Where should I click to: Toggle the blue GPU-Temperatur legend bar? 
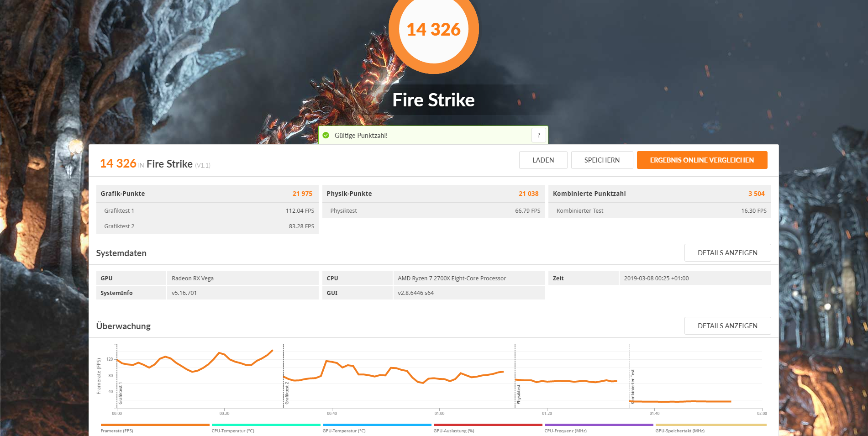pos(377,425)
